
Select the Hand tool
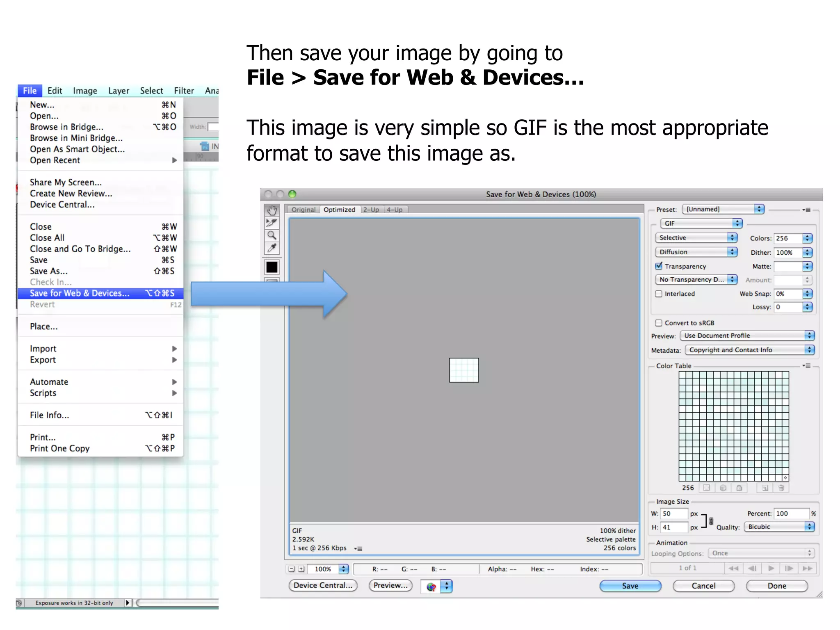click(272, 211)
